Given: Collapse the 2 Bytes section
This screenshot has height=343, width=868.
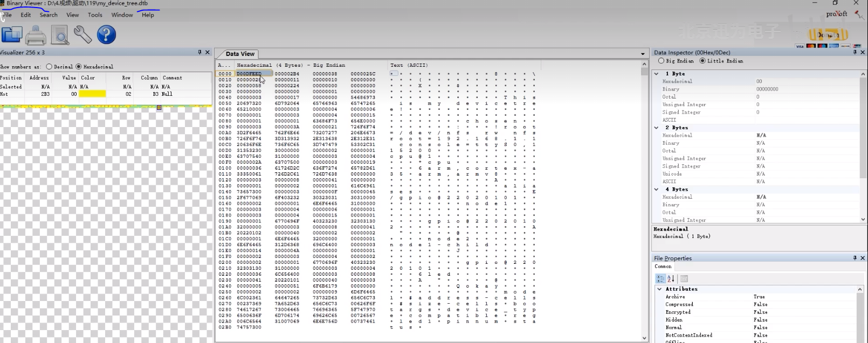Looking at the screenshot, I should tap(656, 128).
